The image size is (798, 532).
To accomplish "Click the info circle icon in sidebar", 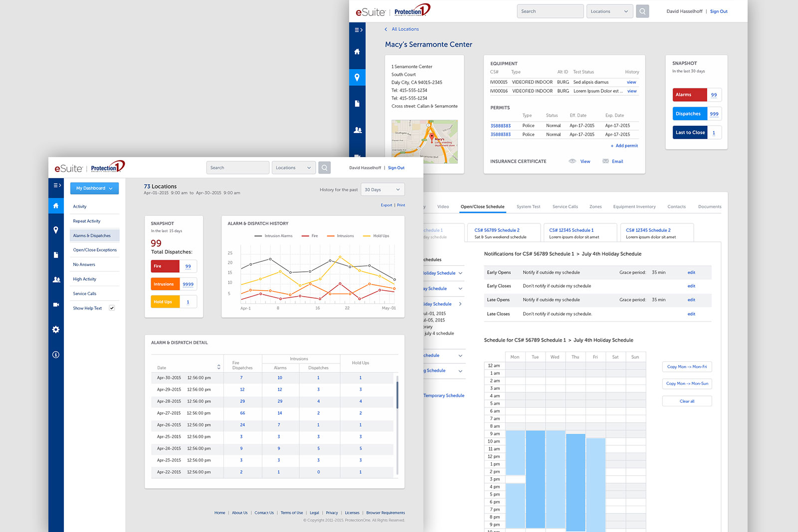I will [x=56, y=355].
